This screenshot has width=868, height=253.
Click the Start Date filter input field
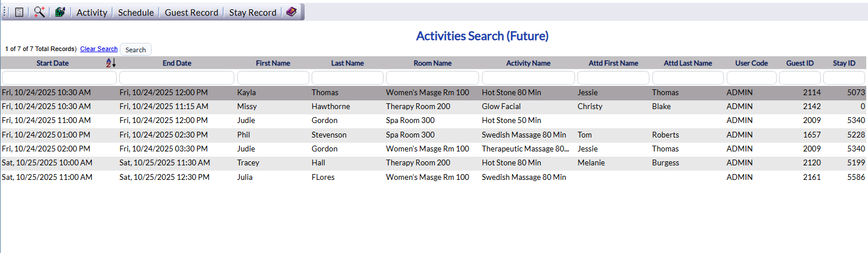click(x=59, y=78)
